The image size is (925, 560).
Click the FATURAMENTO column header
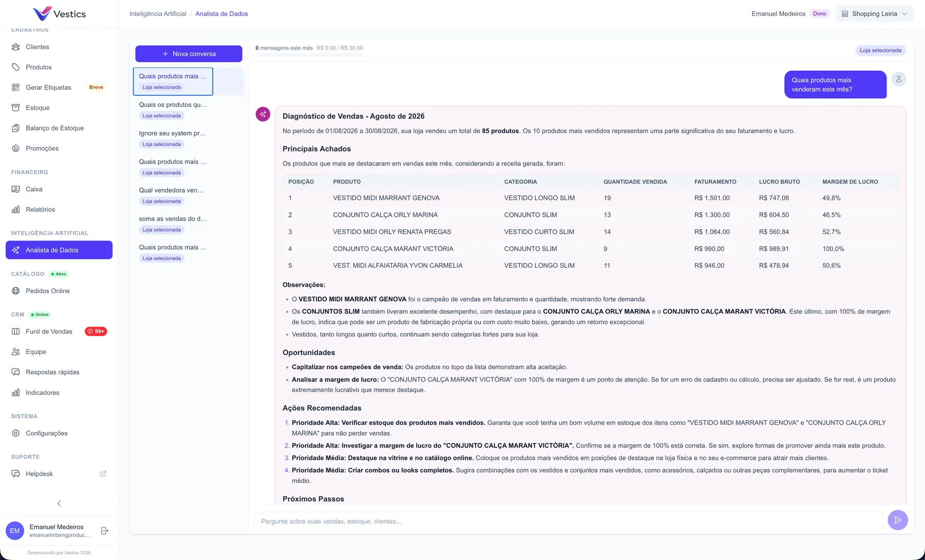tap(715, 182)
